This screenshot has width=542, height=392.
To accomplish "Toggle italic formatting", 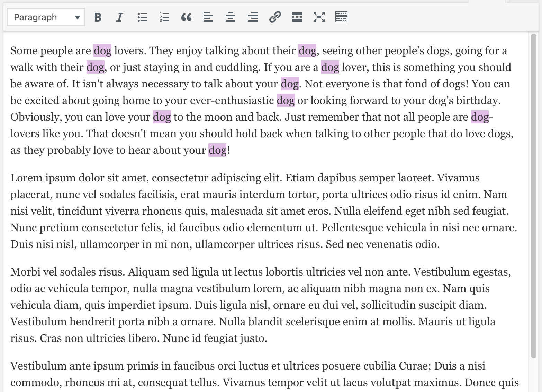I will pos(119,17).
